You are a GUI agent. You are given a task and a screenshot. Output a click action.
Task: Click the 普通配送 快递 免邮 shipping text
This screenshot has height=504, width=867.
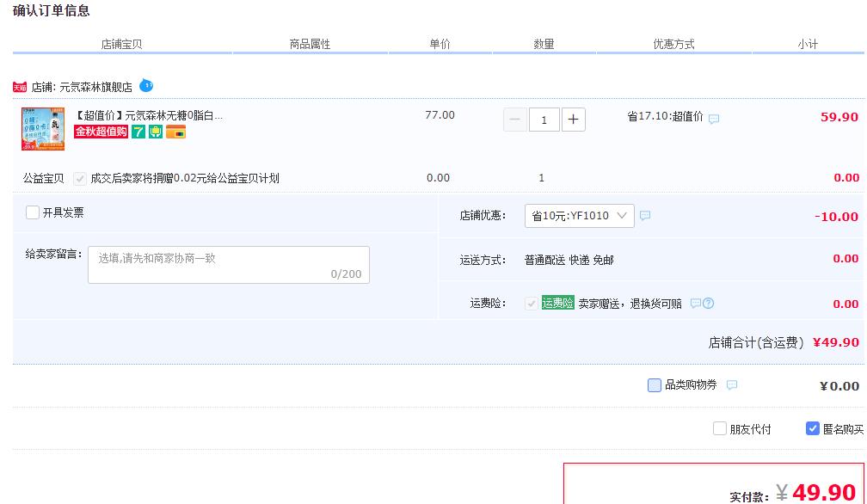[569, 260]
